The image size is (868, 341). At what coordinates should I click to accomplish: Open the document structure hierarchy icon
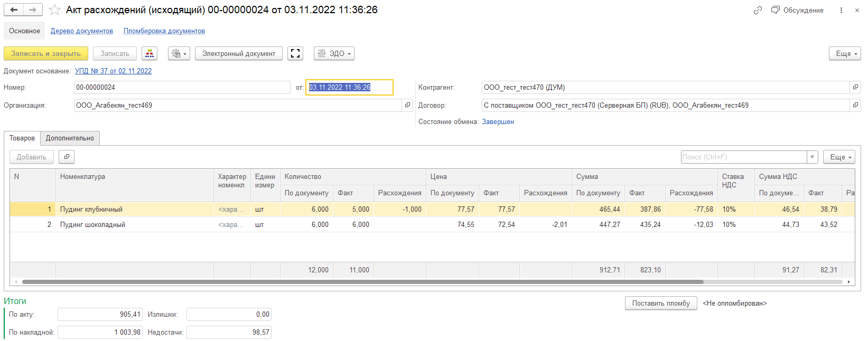(150, 53)
